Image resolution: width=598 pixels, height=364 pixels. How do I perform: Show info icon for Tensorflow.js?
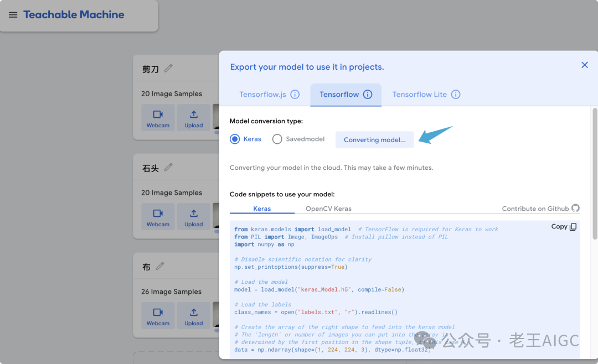pos(295,94)
